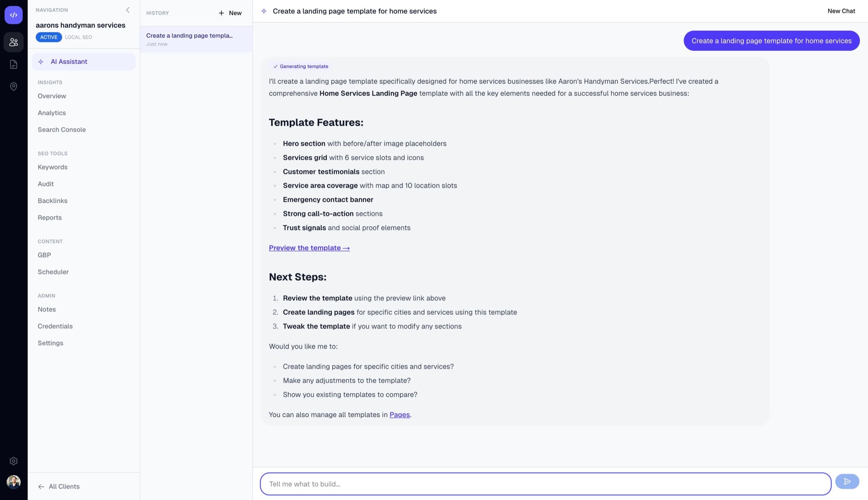Switch to the Analytics section
Image resolution: width=868 pixels, height=500 pixels.
pyautogui.click(x=51, y=113)
